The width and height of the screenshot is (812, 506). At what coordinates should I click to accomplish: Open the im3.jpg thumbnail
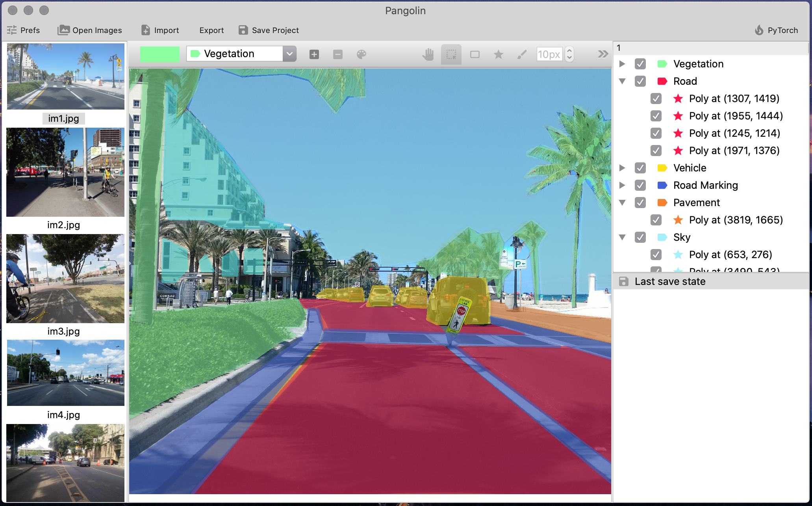coord(65,279)
